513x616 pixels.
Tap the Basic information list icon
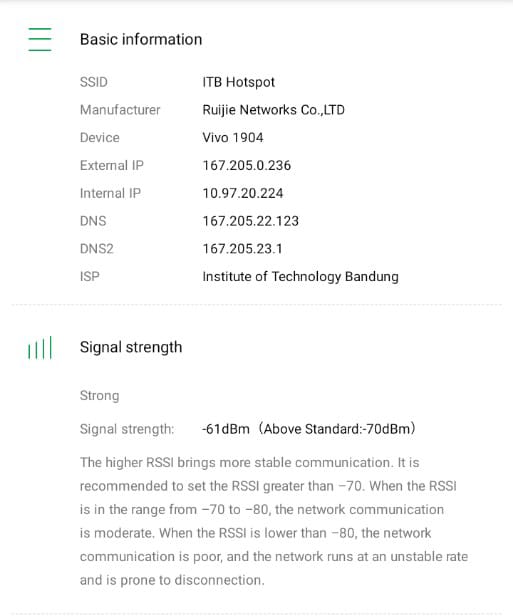click(x=40, y=39)
